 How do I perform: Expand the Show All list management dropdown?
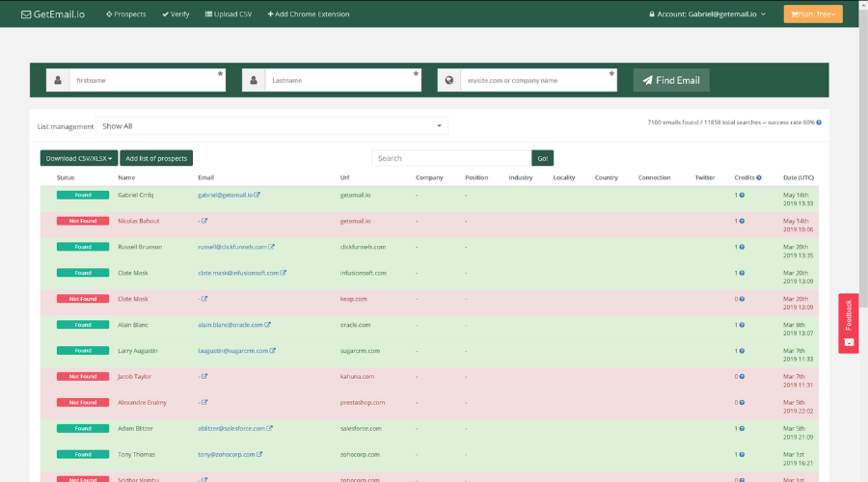(272, 126)
